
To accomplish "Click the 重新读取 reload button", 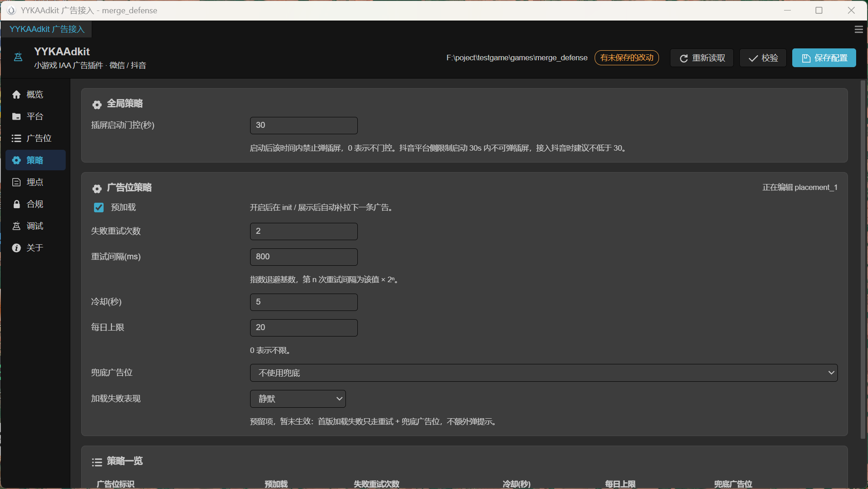I will point(702,58).
